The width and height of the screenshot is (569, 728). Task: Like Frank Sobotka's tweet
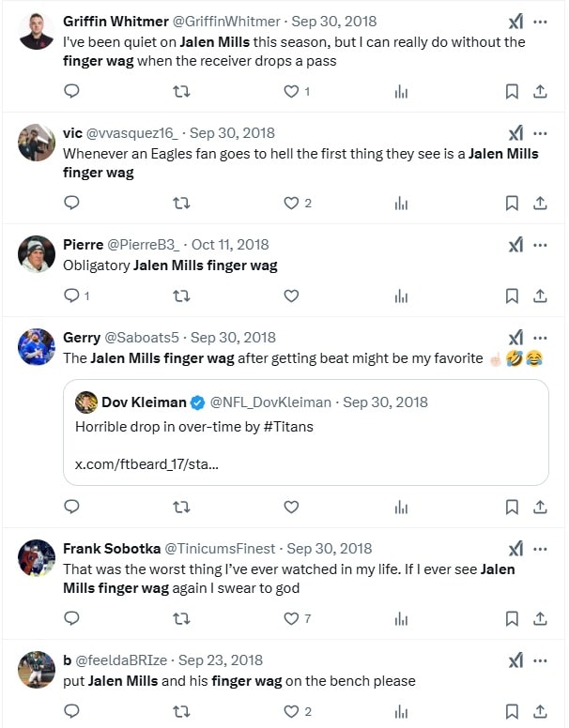tap(291, 618)
